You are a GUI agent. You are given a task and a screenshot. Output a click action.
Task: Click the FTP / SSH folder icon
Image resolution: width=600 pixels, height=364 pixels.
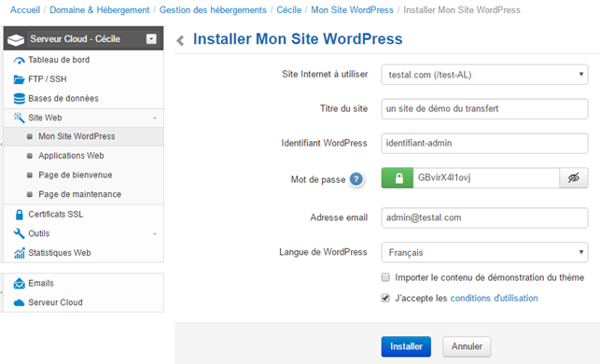point(19,79)
